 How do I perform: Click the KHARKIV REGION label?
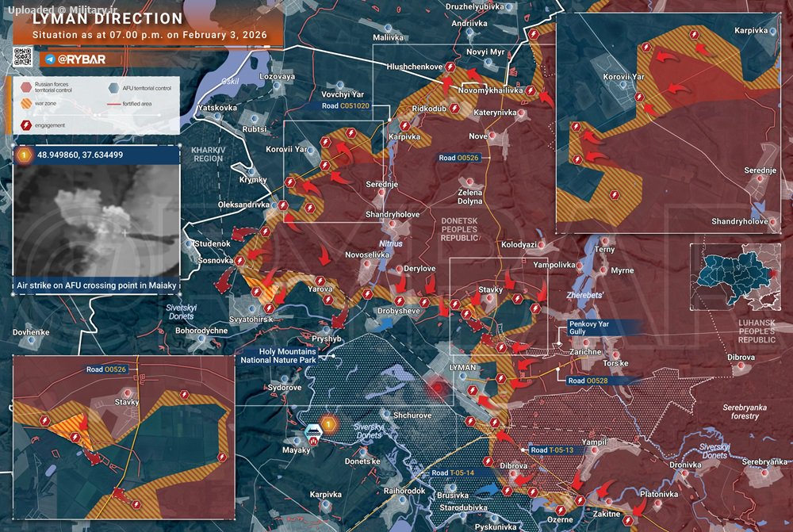click(208, 155)
